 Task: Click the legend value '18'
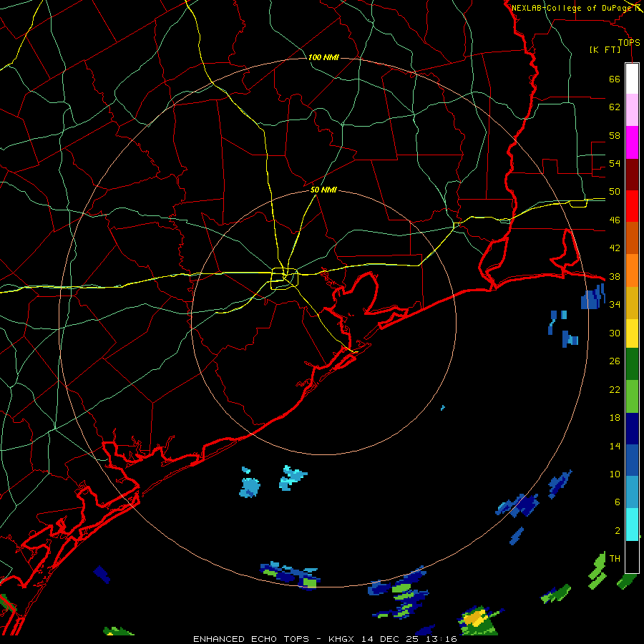[615, 418]
